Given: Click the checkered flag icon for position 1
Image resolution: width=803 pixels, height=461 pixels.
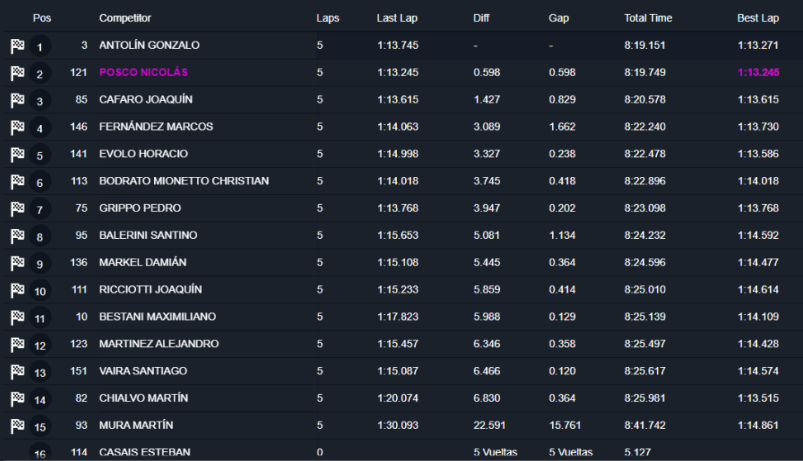Looking at the screenshot, I should [17, 46].
